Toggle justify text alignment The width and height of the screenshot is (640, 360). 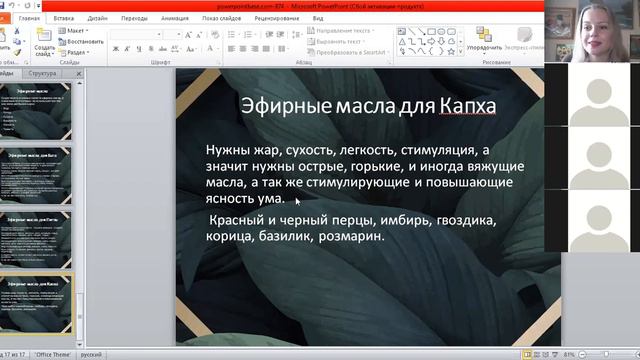tap(266, 49)
